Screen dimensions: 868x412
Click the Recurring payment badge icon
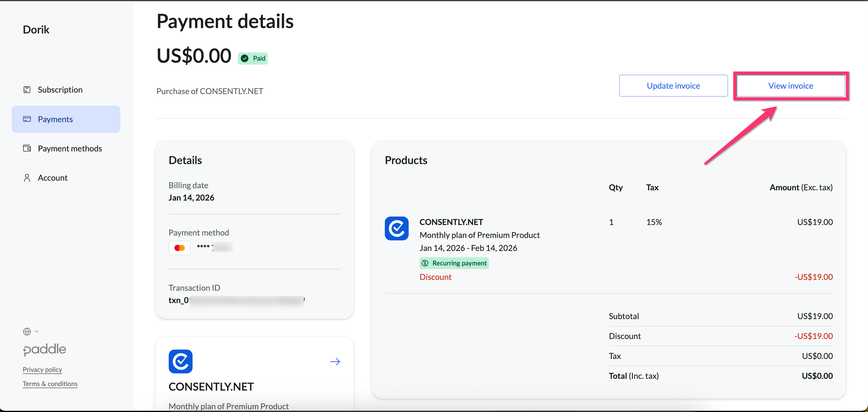(x=425, y=263)
